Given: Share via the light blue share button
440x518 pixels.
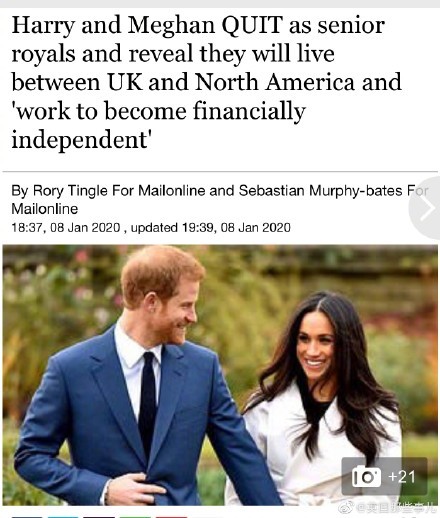Looking at the screenshot, I should tap(63, 516).
